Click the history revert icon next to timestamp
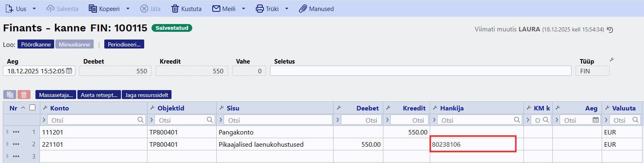The width and height of the screenshot is (644, 163). 610,30
